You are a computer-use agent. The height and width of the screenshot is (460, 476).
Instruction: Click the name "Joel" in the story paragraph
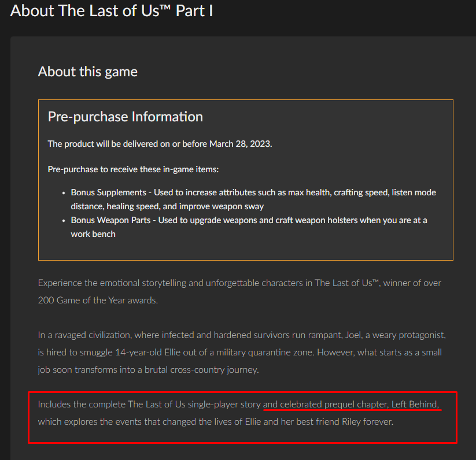353,335
